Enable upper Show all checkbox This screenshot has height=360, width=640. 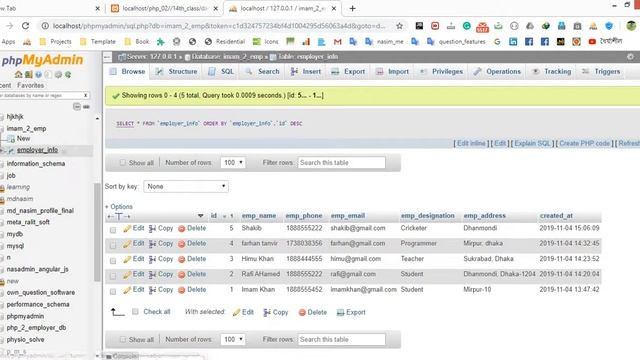coord(122,162)
